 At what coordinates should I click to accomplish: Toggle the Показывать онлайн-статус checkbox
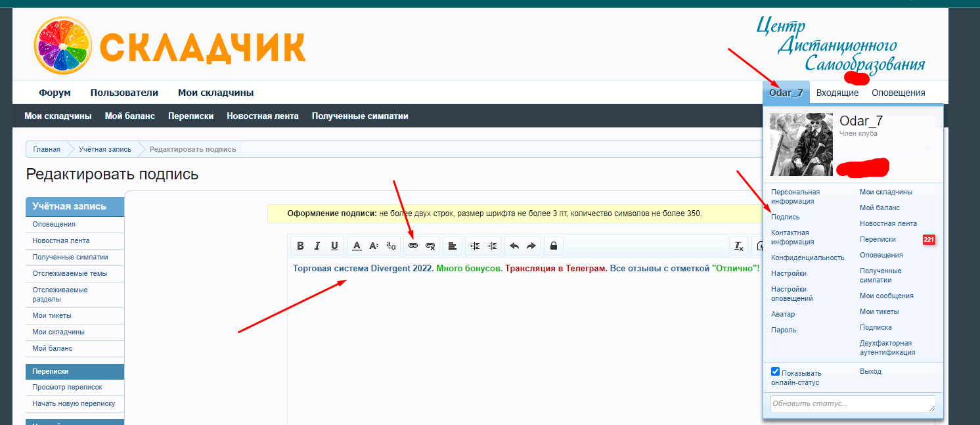point(775,372)
